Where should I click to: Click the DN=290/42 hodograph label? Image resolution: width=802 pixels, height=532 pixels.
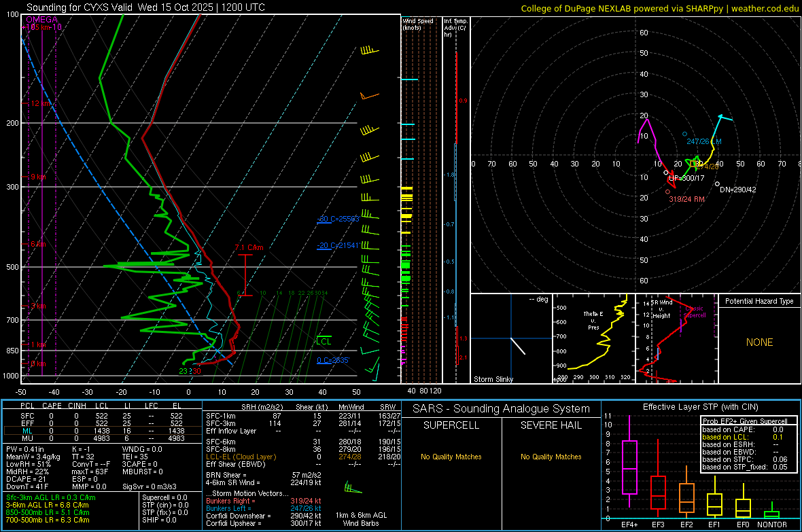[x=738, y=190]
